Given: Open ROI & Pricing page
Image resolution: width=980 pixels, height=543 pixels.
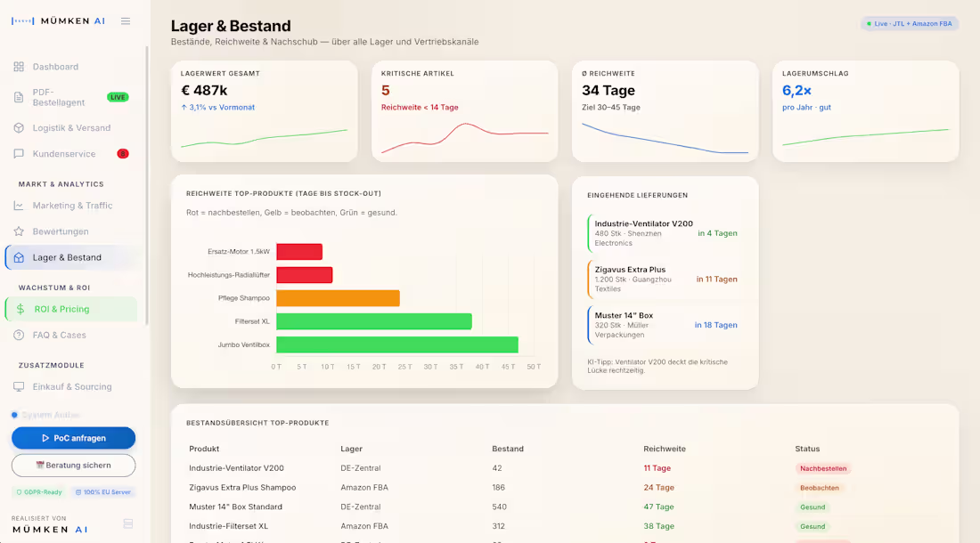Looking at the screenshot, I should coord(70,309).
